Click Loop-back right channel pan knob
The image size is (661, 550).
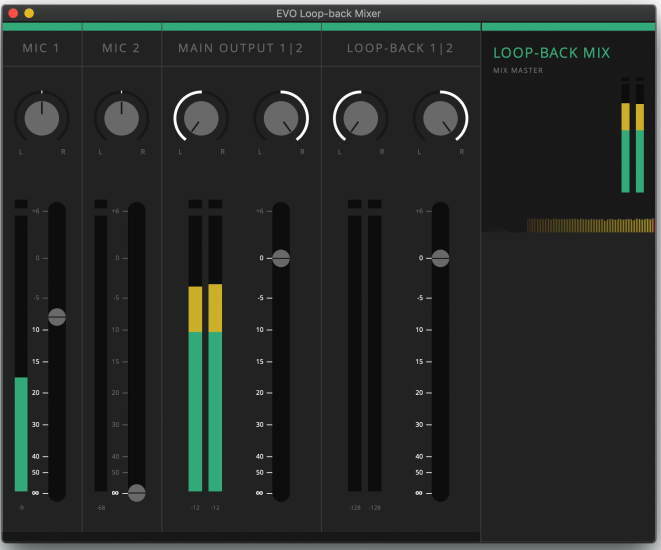point(440,119)
